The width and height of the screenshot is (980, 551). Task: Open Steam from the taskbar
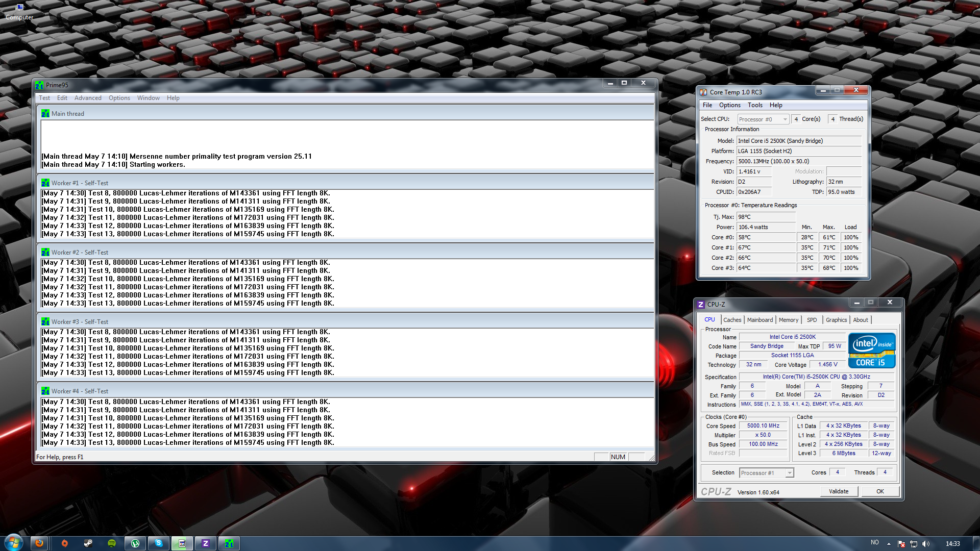pos(88,543)
